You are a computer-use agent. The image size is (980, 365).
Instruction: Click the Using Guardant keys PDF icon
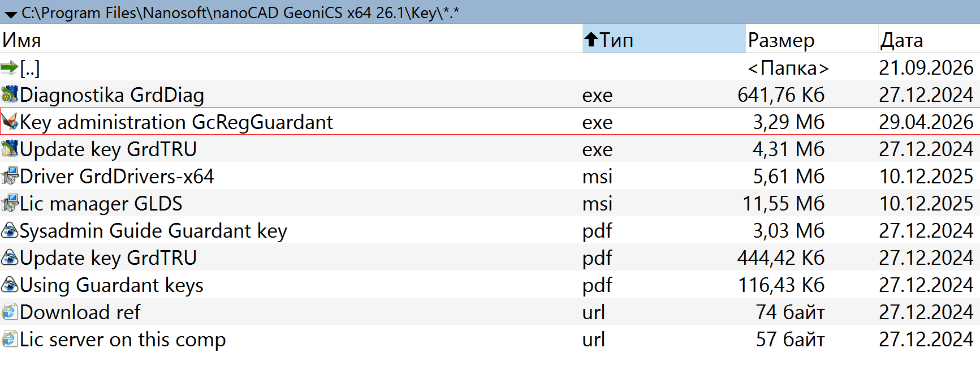(10, 285)
